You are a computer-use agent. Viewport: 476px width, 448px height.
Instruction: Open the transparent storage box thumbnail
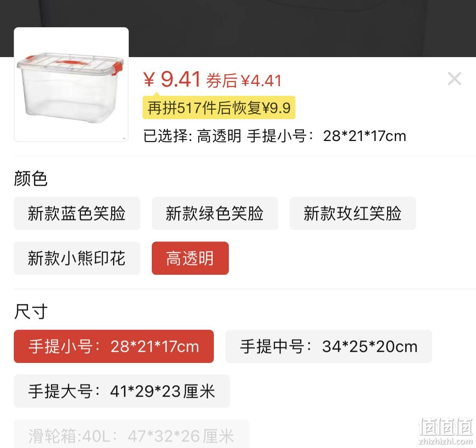point(71,84)
